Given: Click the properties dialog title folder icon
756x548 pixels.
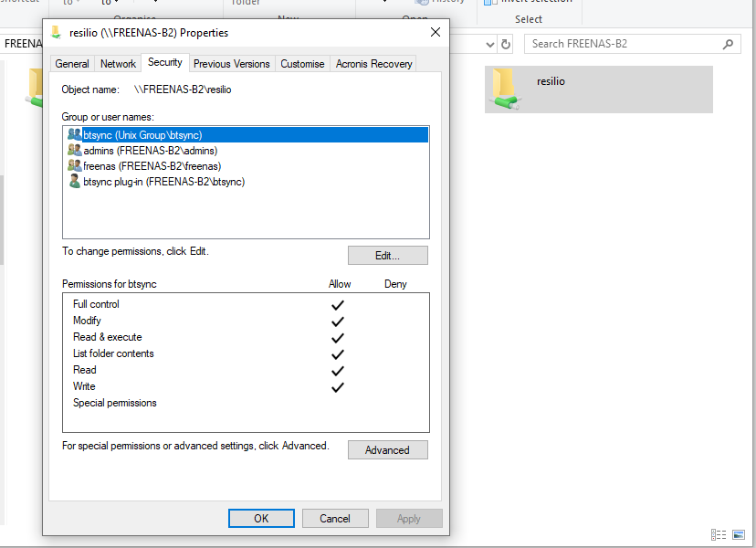Looking at the screenshot, I should coord(56,32).
